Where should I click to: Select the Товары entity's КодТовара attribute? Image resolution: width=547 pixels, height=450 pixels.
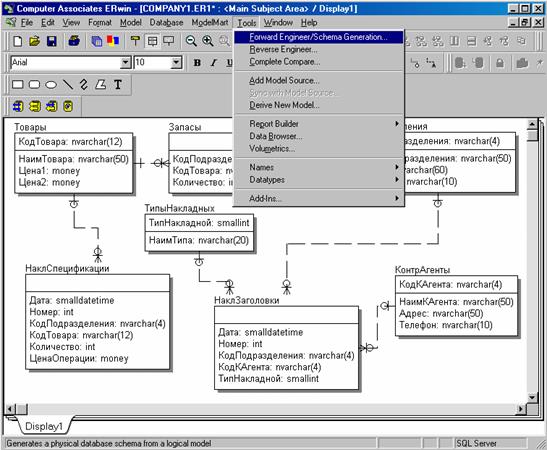tap(70, 142)
